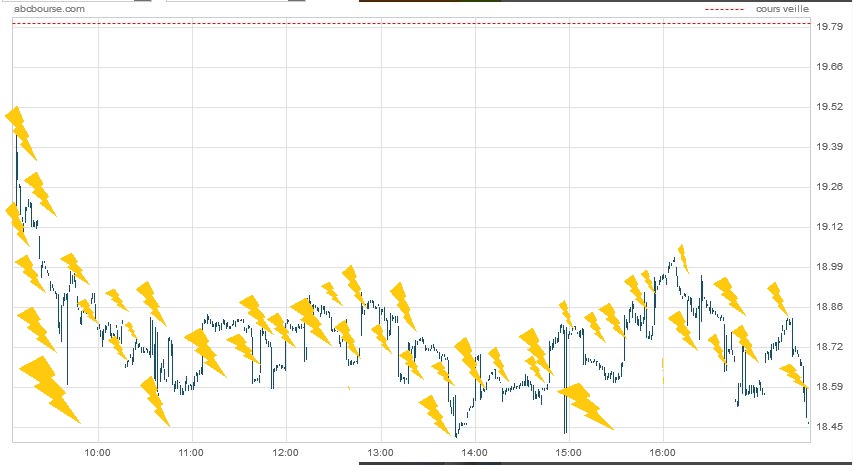Click the 19.52 price axis label
This screenshot has width=853, height=465.
(x=830, y=107)
